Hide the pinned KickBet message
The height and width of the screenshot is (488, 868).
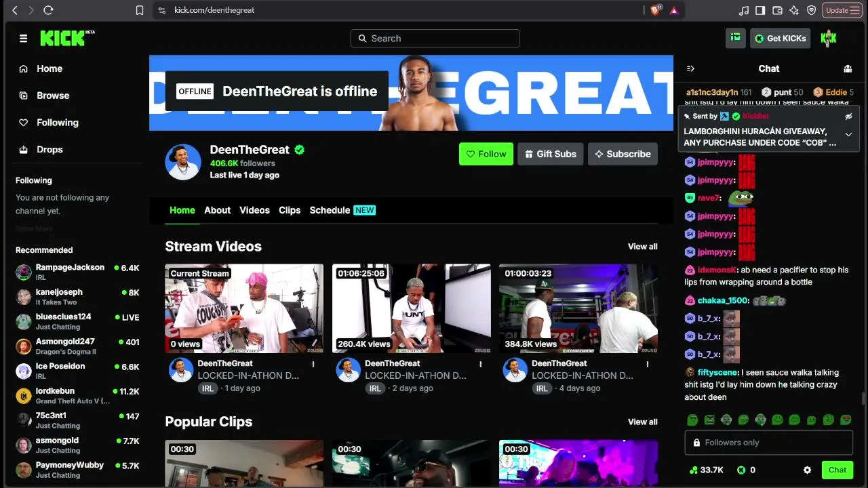click(848, 117)
